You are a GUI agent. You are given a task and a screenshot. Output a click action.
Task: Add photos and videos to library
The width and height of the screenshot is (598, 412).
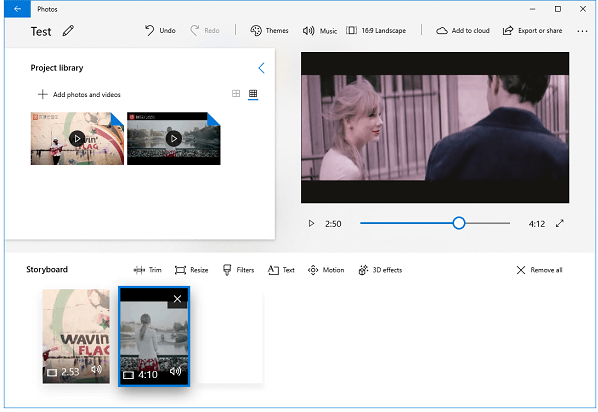click(x=79, y=94)
